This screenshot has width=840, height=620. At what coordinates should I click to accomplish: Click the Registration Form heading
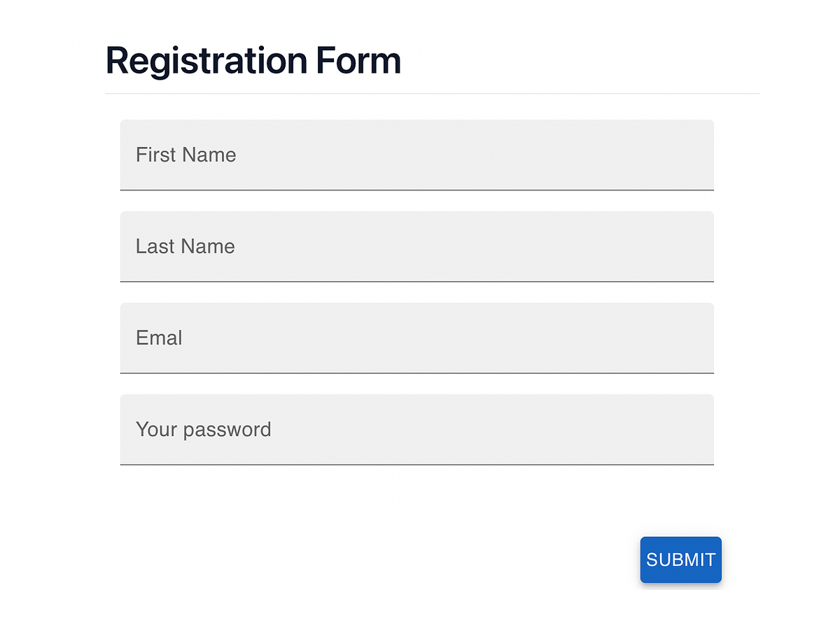tap(253, 61)
